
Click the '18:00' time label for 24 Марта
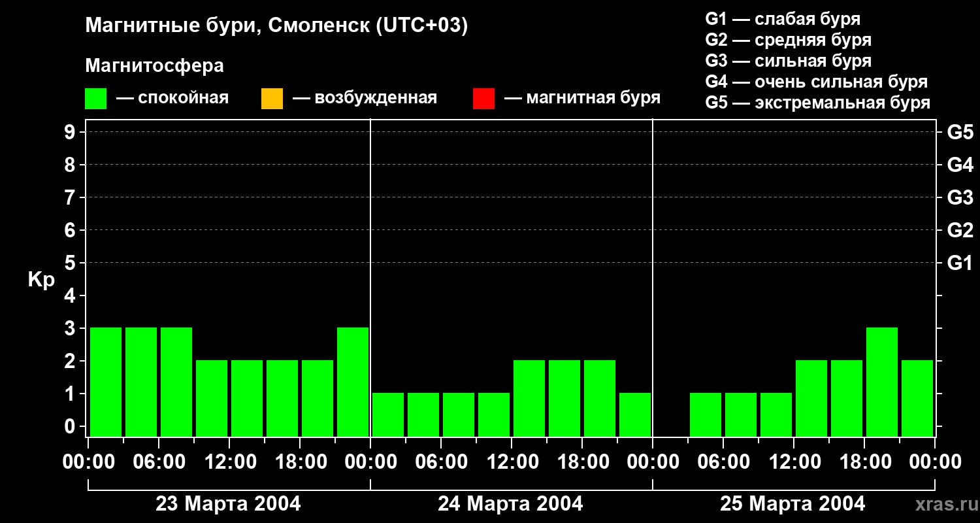point(582,462)
